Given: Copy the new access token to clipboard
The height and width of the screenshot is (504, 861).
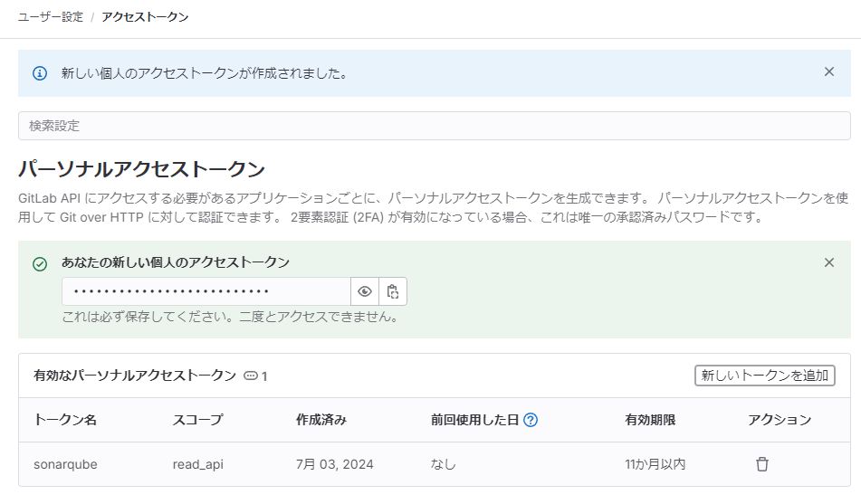Looking at the screenshot, I should point(393,291).
